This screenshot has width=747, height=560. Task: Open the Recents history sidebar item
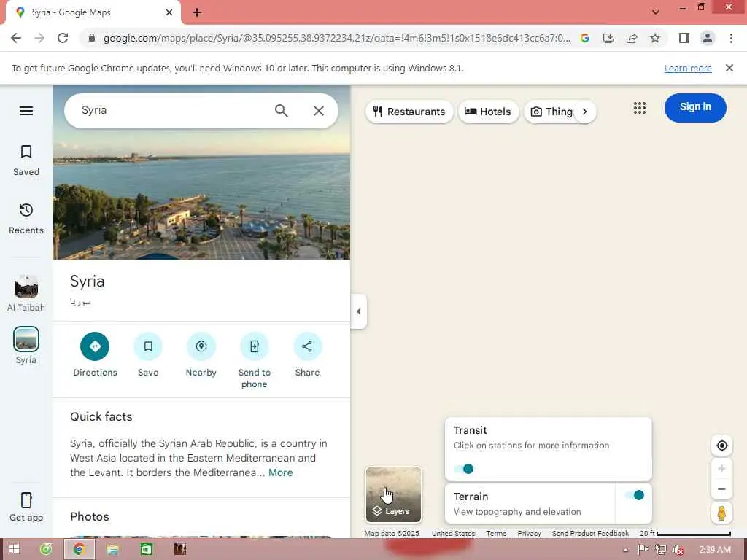(x=26, y=219)
